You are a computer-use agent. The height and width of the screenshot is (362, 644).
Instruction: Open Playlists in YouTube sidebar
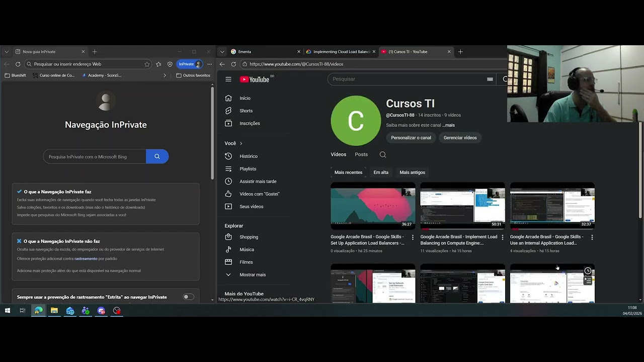[x=248, y=169]
